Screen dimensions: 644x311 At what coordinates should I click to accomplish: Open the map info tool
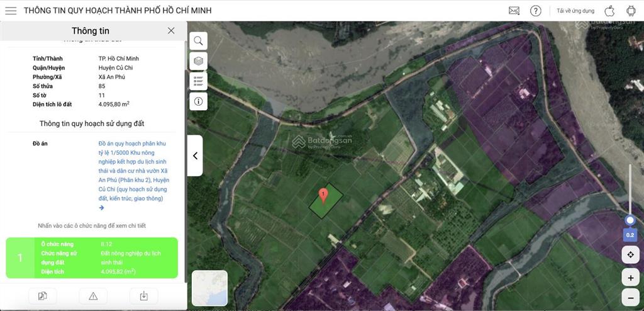pos(198,101)
